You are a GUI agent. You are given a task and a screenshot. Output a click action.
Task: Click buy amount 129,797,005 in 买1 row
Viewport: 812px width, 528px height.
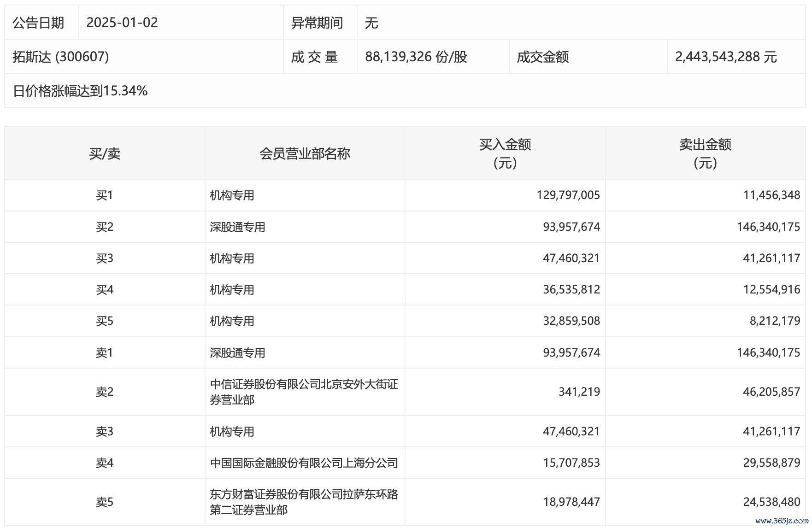click(x=568, y=195)
